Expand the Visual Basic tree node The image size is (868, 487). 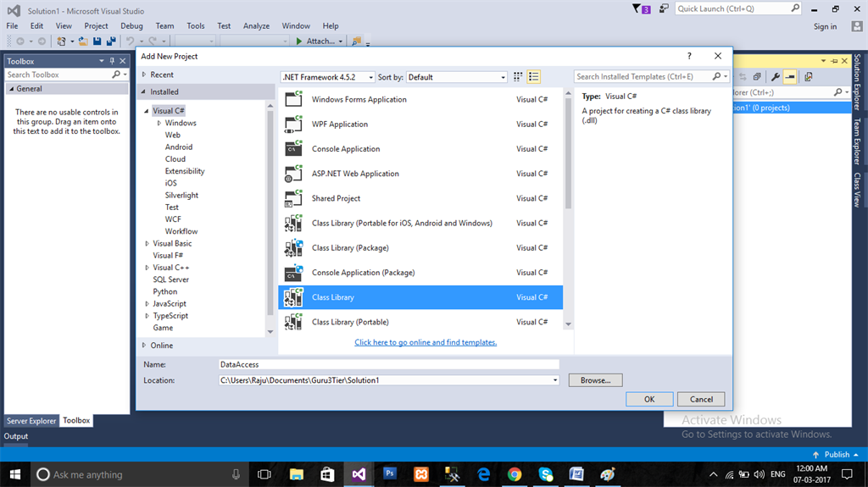pyautogui.click(x=146, y=244)
